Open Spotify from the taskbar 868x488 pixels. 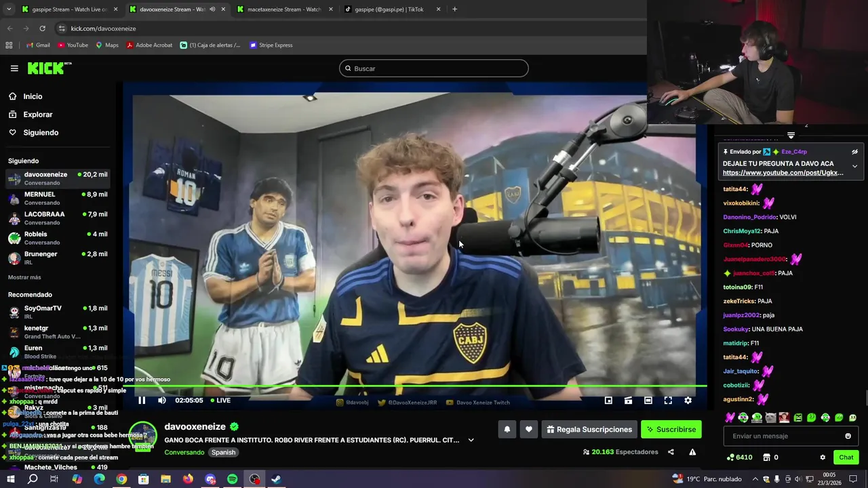tap(233, 479)
